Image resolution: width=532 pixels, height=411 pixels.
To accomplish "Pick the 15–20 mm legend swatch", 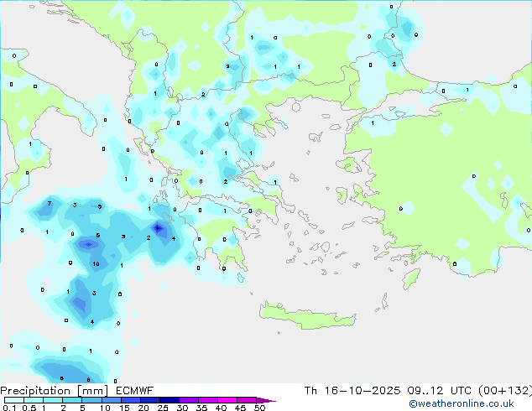I will point(131,400).
